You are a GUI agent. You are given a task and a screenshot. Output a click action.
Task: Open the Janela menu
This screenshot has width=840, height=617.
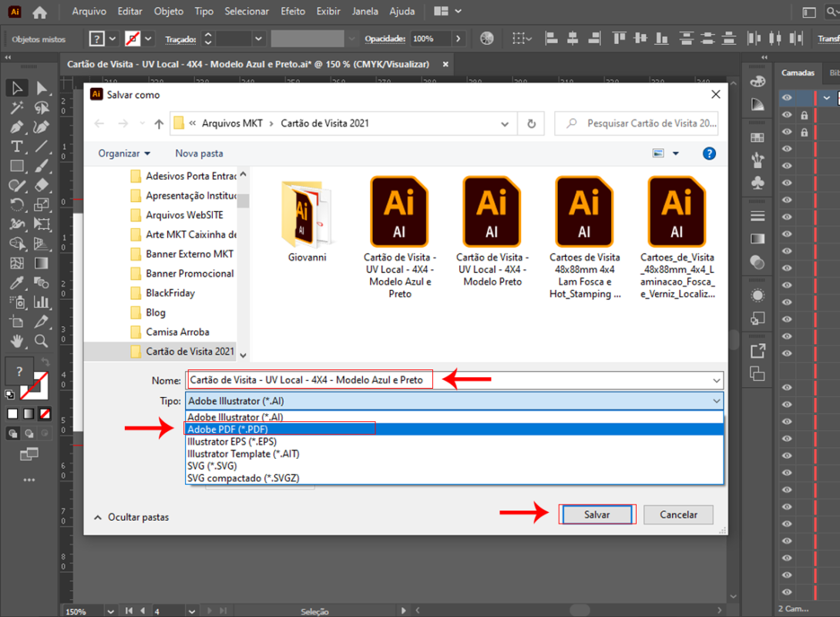[x=365, y=12]
